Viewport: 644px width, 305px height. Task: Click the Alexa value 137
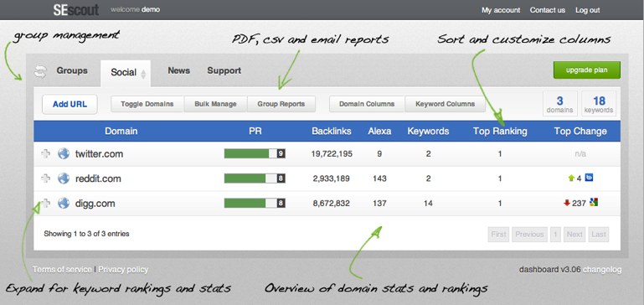(x=379, y=203)
